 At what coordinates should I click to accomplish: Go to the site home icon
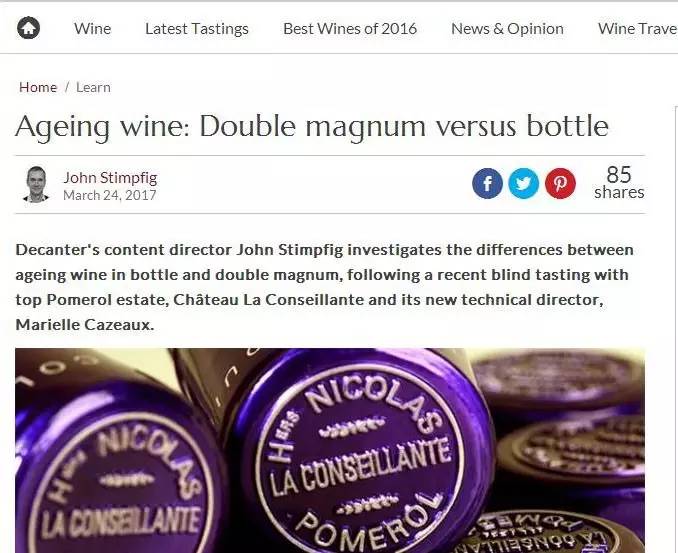[29, 28]
